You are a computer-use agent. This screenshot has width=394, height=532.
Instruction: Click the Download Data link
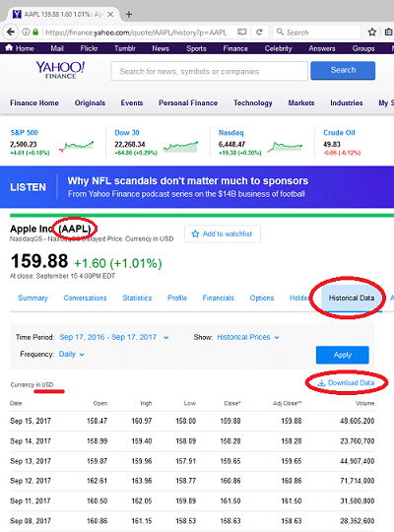[x=346, y=383]
